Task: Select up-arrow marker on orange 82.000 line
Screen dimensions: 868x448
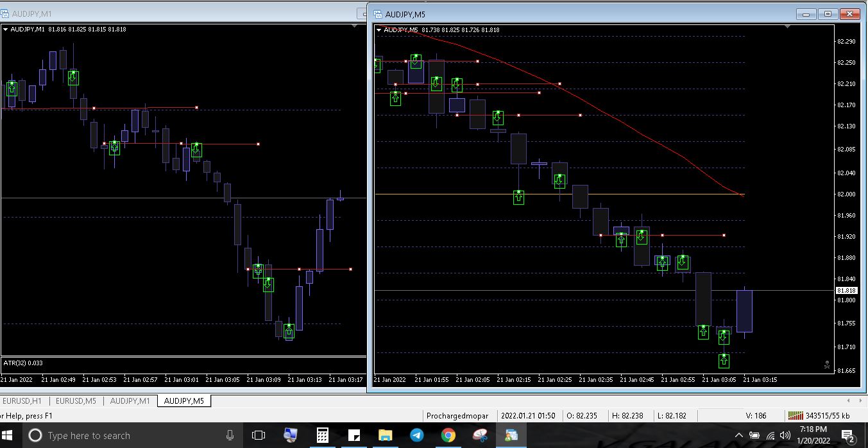Action: pos(518,197)
